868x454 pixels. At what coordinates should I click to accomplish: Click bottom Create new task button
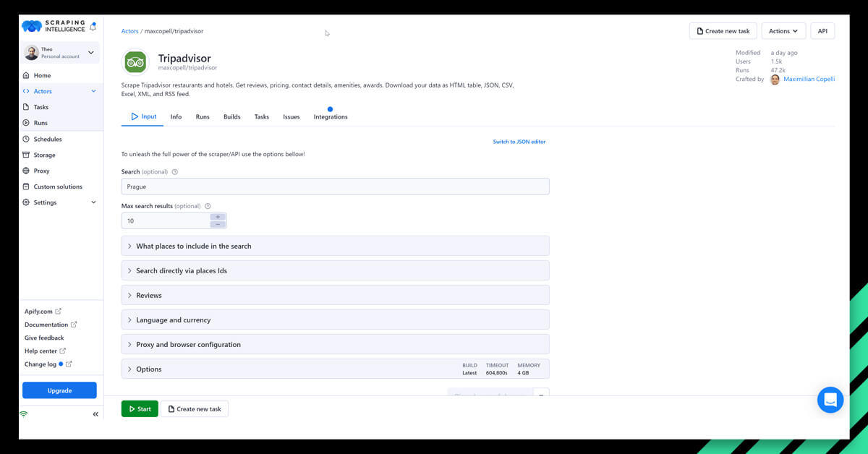(195, 409)
